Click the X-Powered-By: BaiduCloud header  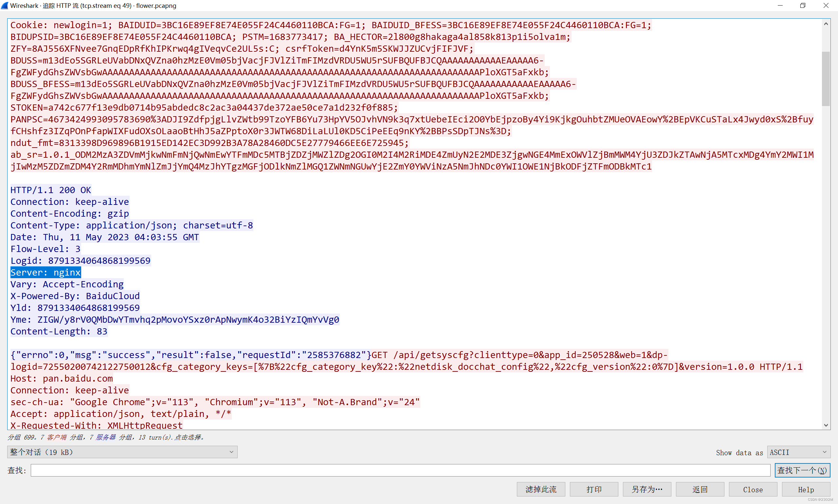tap(75, 296)
